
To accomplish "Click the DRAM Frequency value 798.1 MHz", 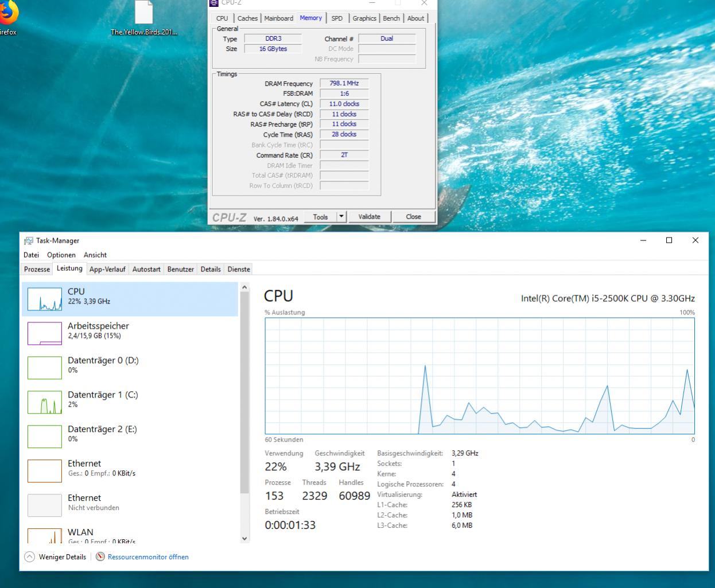I will tap(344, 83).
